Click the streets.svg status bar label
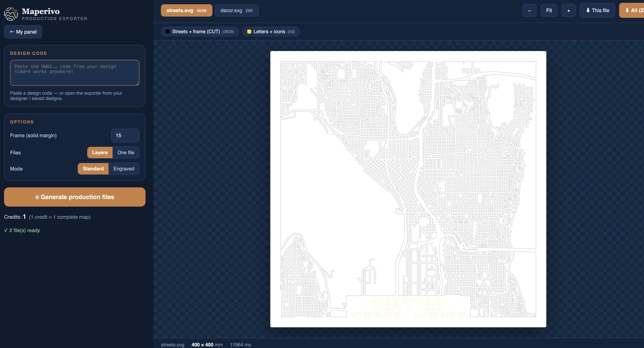 coord(173,345)
